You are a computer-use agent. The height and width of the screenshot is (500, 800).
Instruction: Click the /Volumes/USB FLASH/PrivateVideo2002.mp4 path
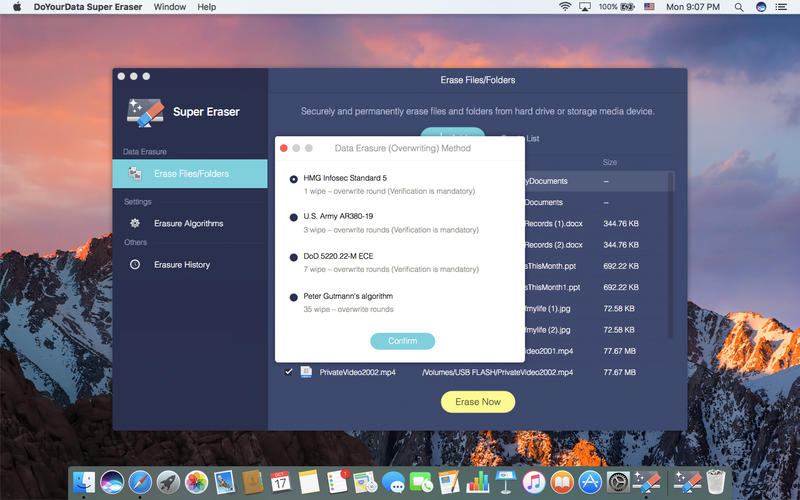coord(497,372)
